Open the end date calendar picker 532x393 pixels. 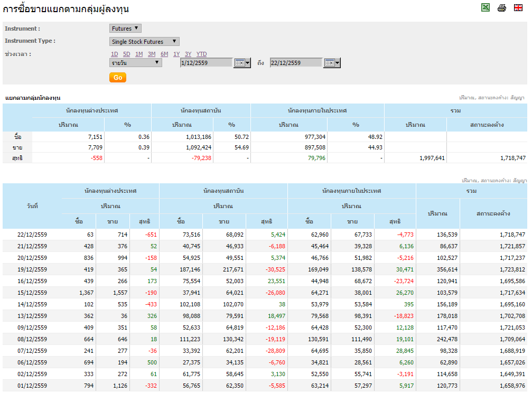[332, 63]
